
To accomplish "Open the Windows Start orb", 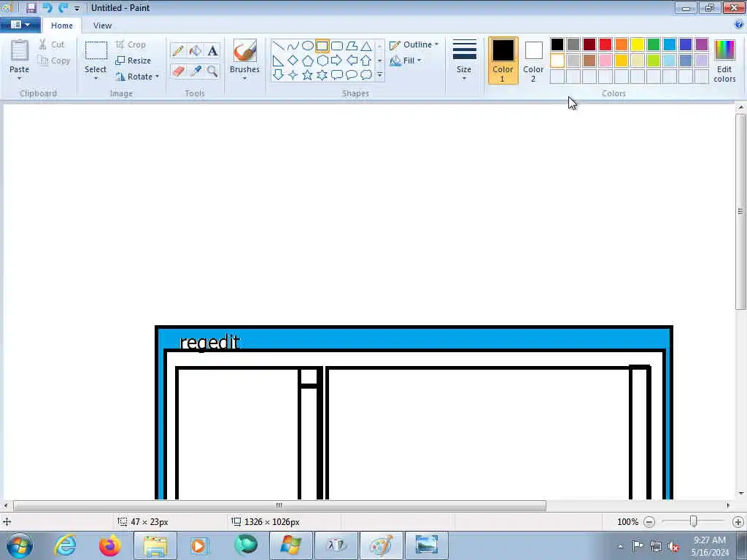I will tap(20, 545).
